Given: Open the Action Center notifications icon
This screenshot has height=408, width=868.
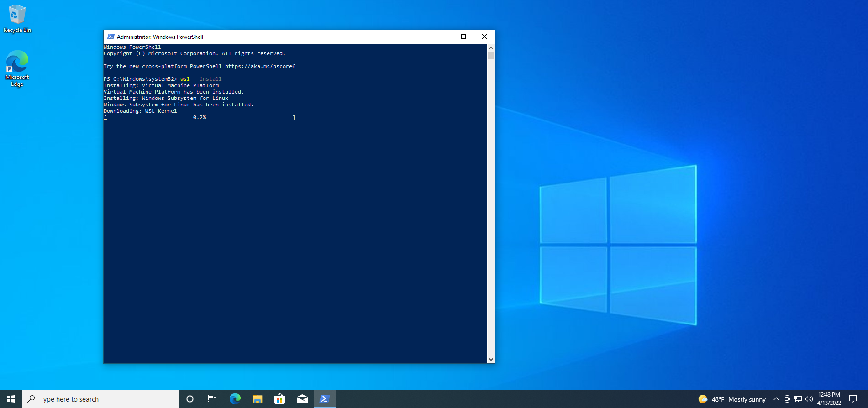Looking at the screenshot, I should (x=852, y=399).
